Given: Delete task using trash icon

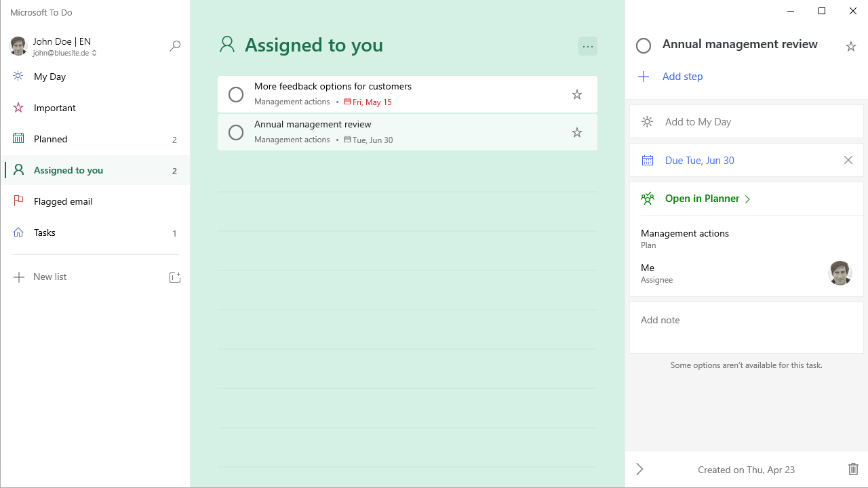Looking at the screenshot, I should pyautogui.click(x=853, y=469).
